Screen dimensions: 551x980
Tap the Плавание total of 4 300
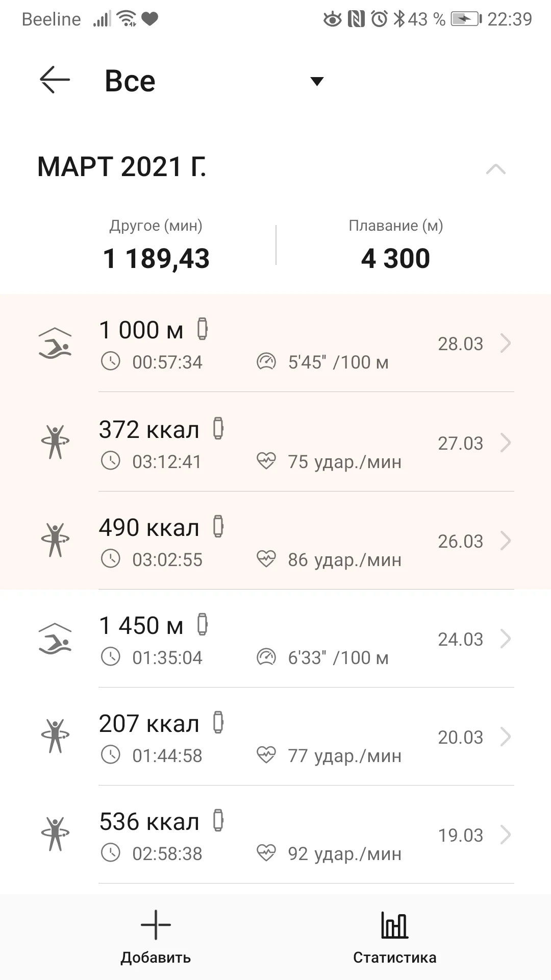395,258
